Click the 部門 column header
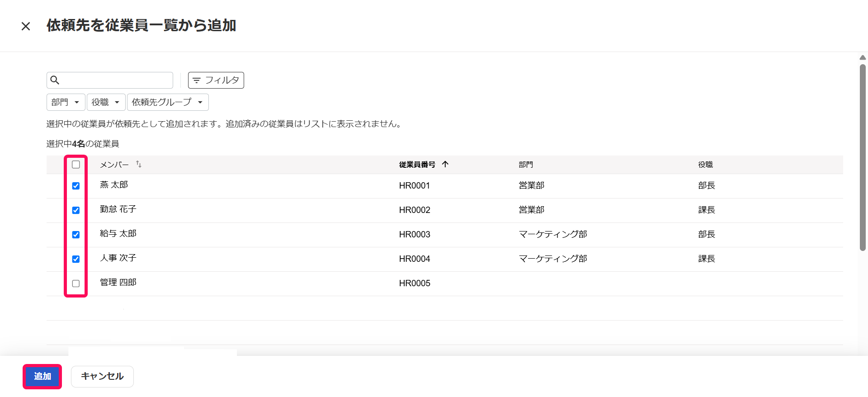The width and height of the screenshot is (868, 397). 526,165
